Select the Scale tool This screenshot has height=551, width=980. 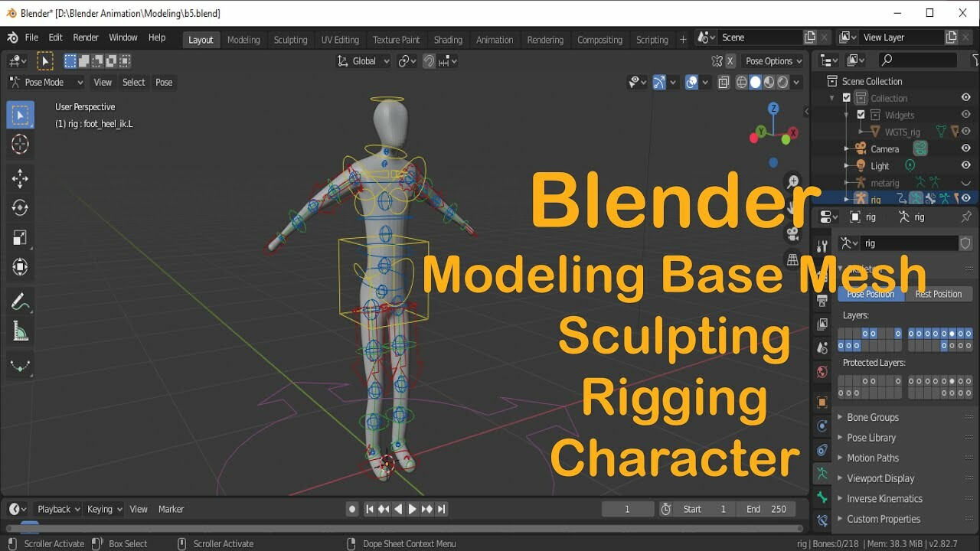pyautogui.click(x=21, y=237)
